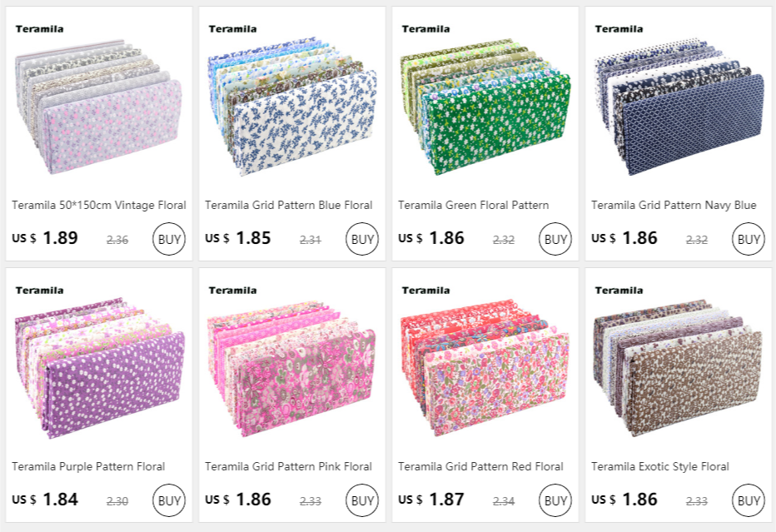Open the Teramila 50*150cm Vintage Floral title
The width and height of the screenshot is (776, 532).
pos(99,205)
